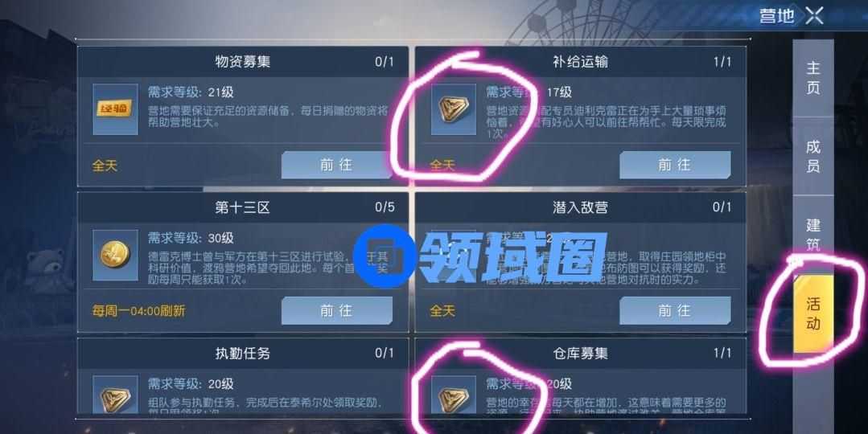Click the gold coin icon in 第十三区
This screenshot has width=868, height=434.
click(x=115, y=255)
